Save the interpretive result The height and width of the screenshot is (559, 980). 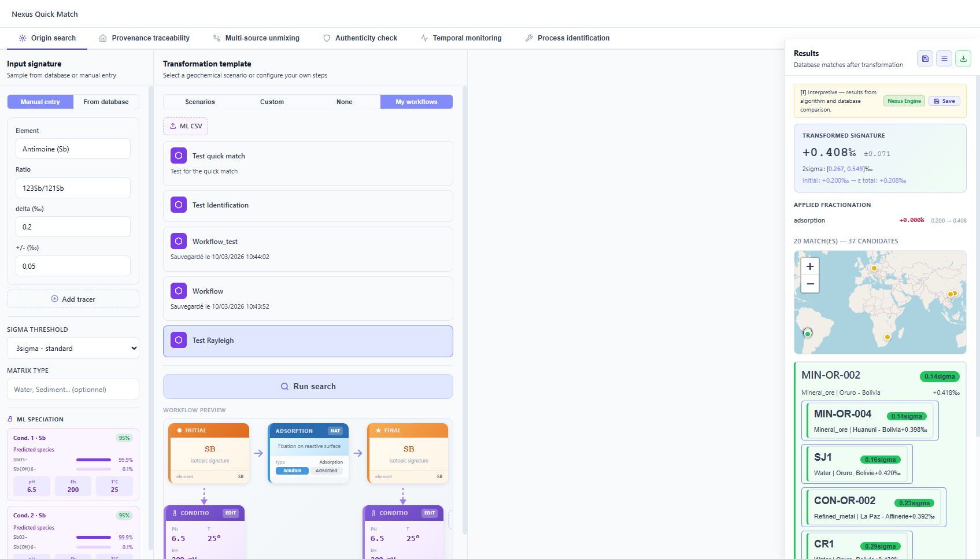945,101
